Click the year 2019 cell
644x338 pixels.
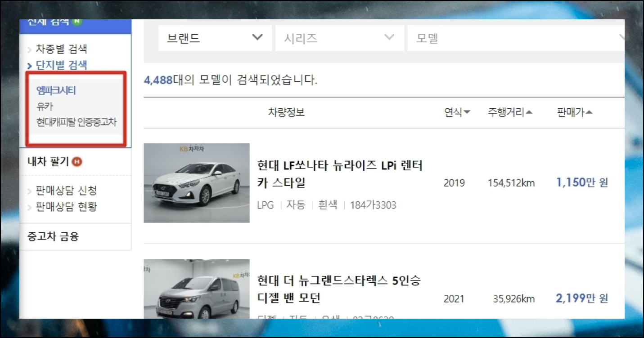click(x=454, y=183)
